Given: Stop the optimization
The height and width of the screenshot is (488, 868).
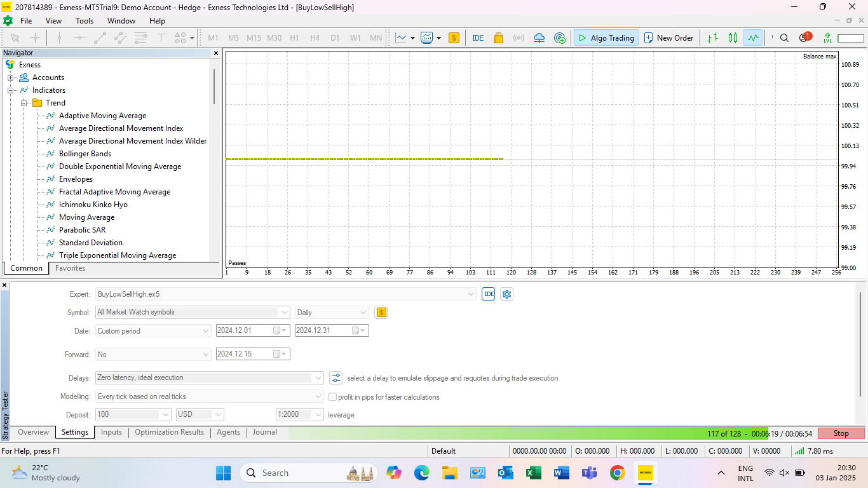Looking at the screenshot, I should pyautogui.click(x=841, y=433).
